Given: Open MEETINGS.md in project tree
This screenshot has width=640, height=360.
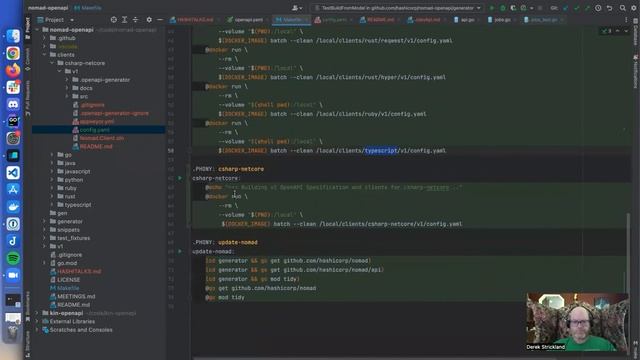Looking at the screenshot, I should pos(76,297).
